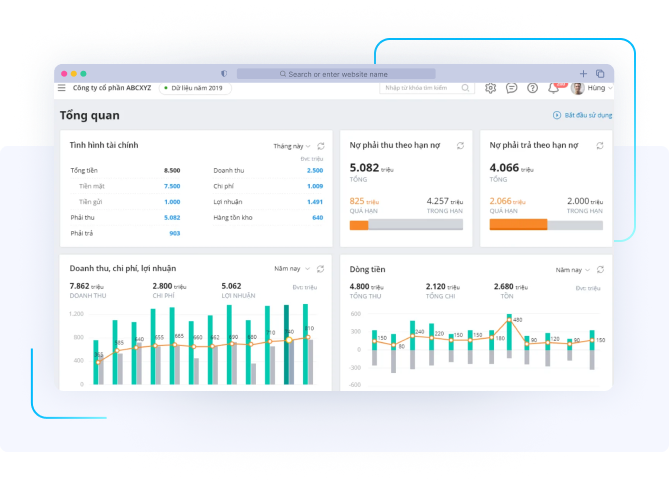669x481 pixels.
Task: Click the 4.257 triệu TRONG HẠN amount
Action: (445, 201)
